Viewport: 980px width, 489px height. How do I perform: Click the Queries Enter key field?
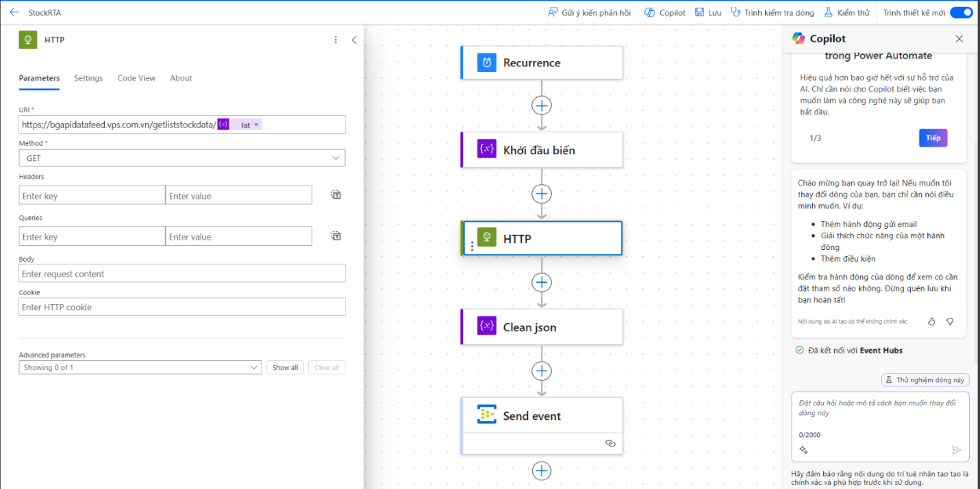pos(92,237)
